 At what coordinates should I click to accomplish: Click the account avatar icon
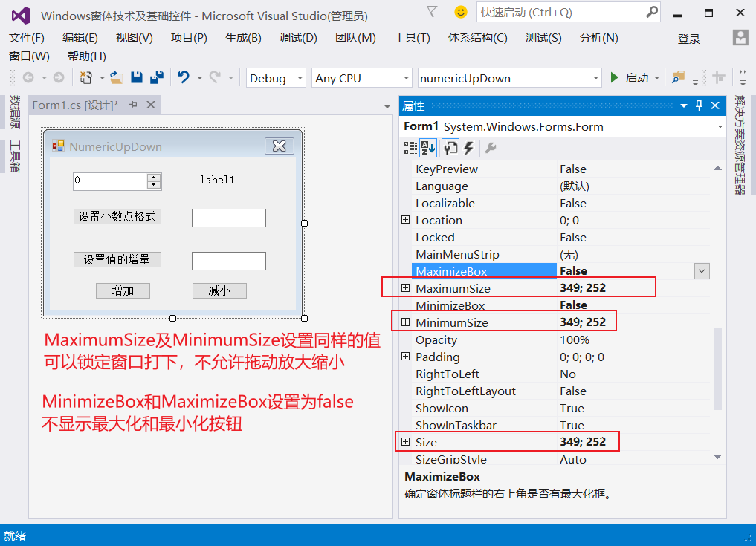click(740, 38)
